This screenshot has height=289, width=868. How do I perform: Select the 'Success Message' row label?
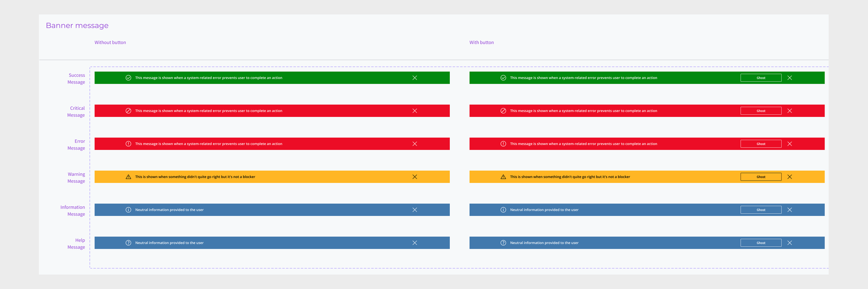(x=76, y=79)
